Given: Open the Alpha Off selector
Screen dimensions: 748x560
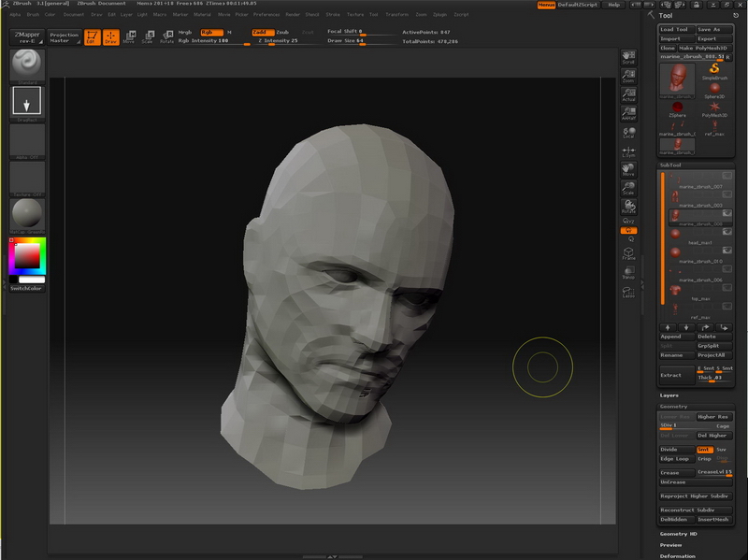Looking at the screenshot, I should coord(27,142).
